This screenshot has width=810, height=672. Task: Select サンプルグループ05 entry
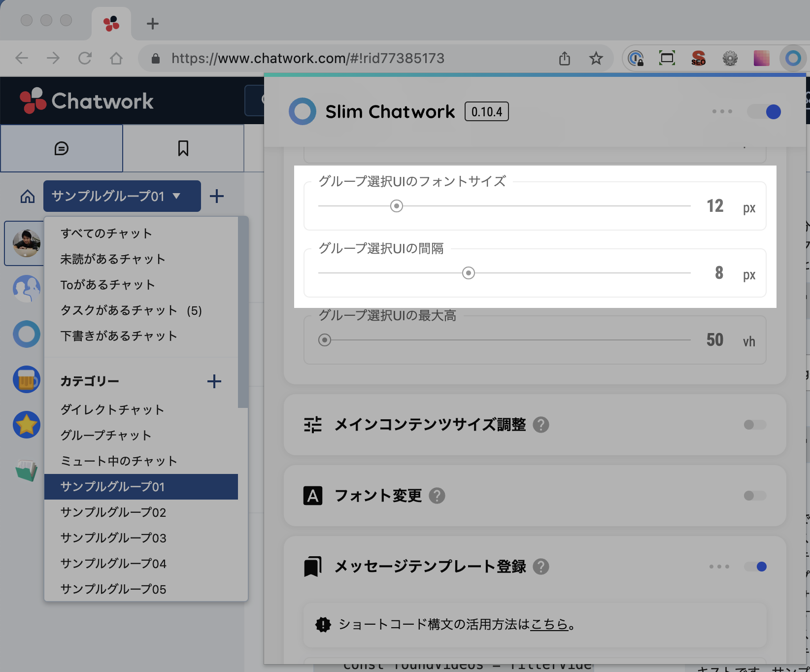[x=141, y=589]
